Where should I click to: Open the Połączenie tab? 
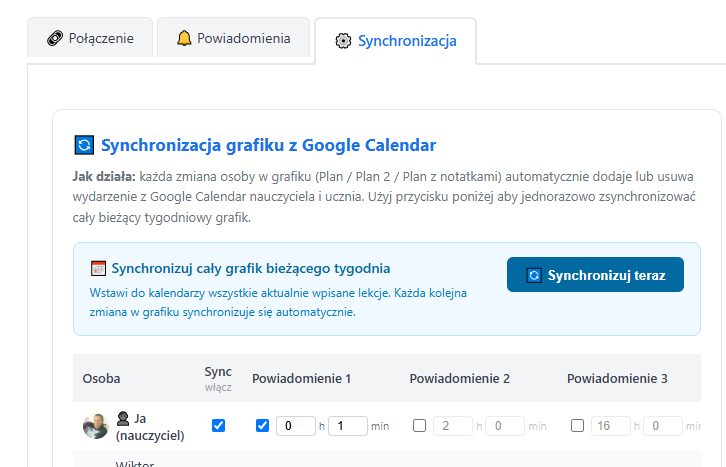pos(90,38)
